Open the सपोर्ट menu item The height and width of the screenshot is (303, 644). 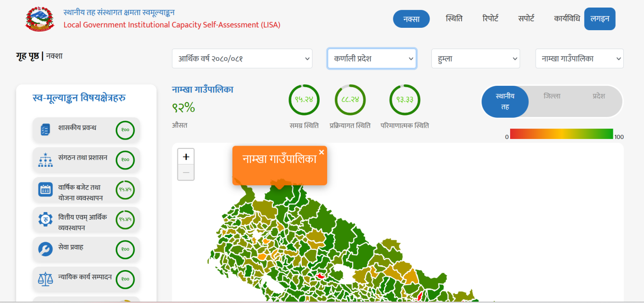pyautogui.click(x=526, y=18)
